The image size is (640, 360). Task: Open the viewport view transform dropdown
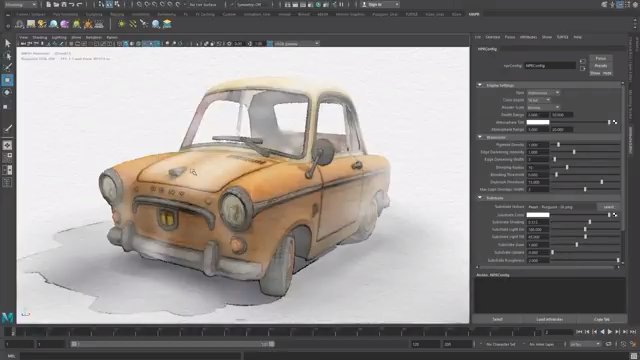click(x=296, y=43)
